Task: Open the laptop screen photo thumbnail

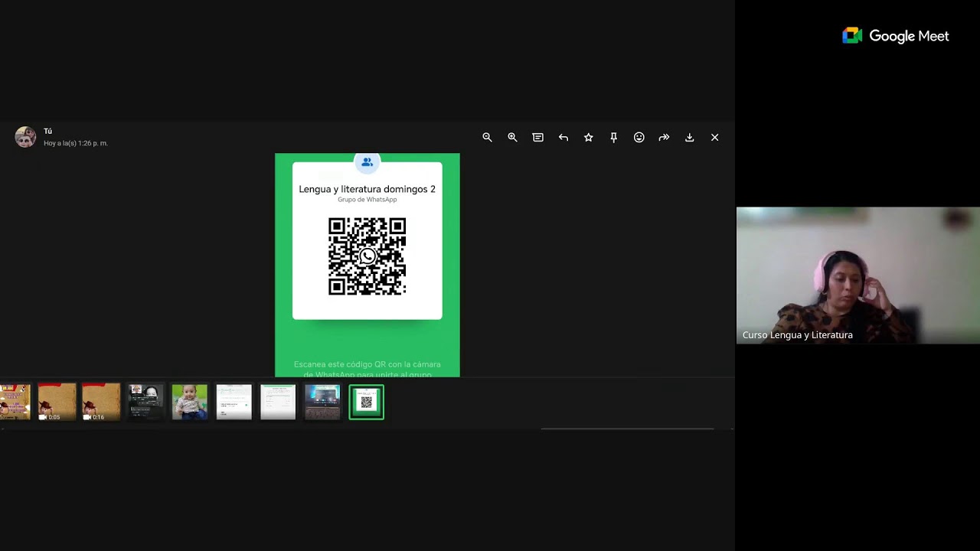Action: (322, 402)
